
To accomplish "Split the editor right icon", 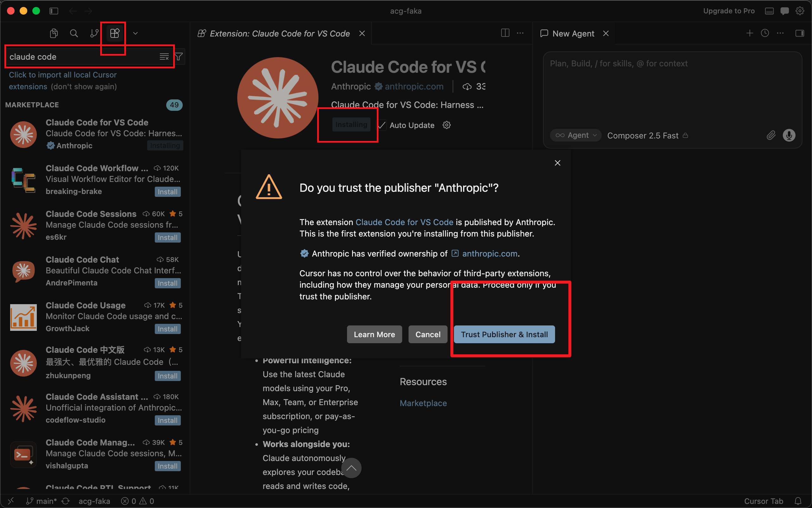I will coord(505,33).
